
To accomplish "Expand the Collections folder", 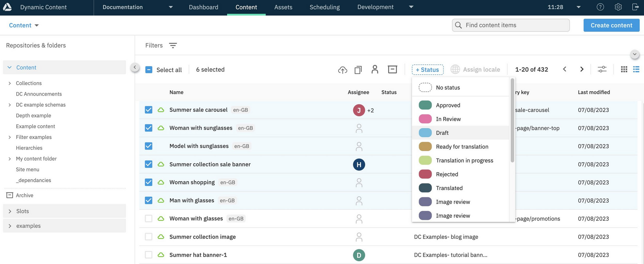I will 10,83.
